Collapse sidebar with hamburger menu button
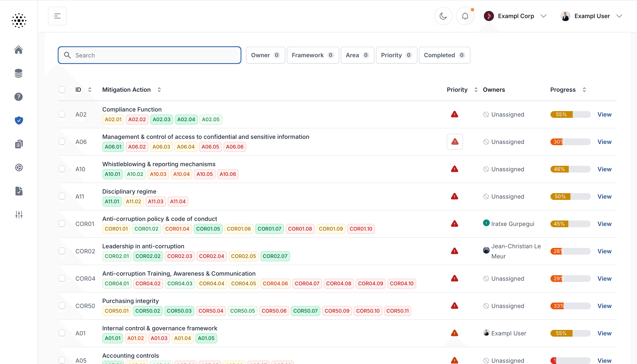The image size is (637, 364). (57, 16)
